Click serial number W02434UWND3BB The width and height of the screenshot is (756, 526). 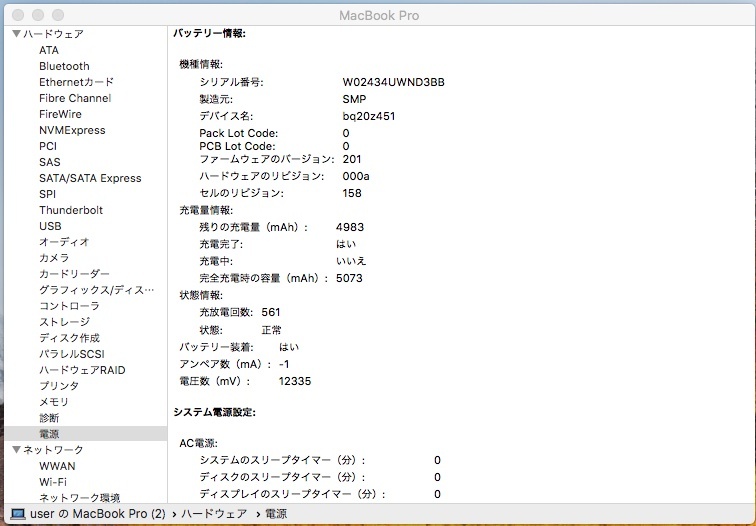point(393,82)
